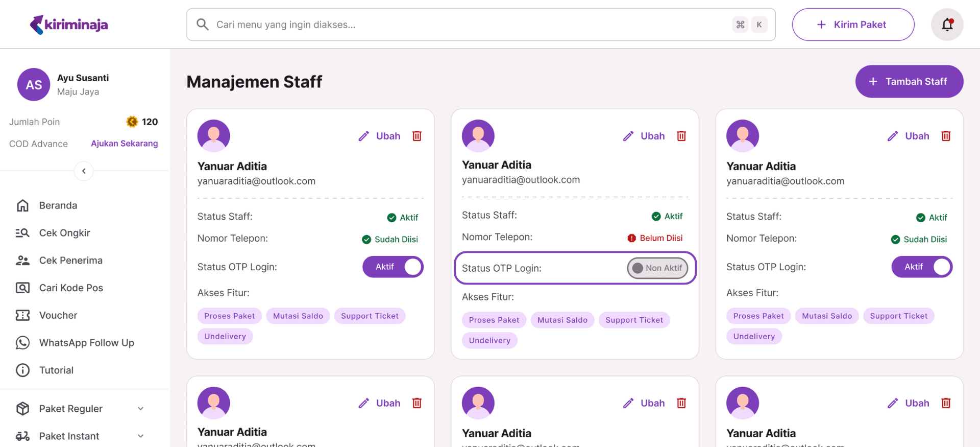This screenshot has width=980, height=447.
Task: Delete the first staff card via trash icon
Action: tap(417, 136)
